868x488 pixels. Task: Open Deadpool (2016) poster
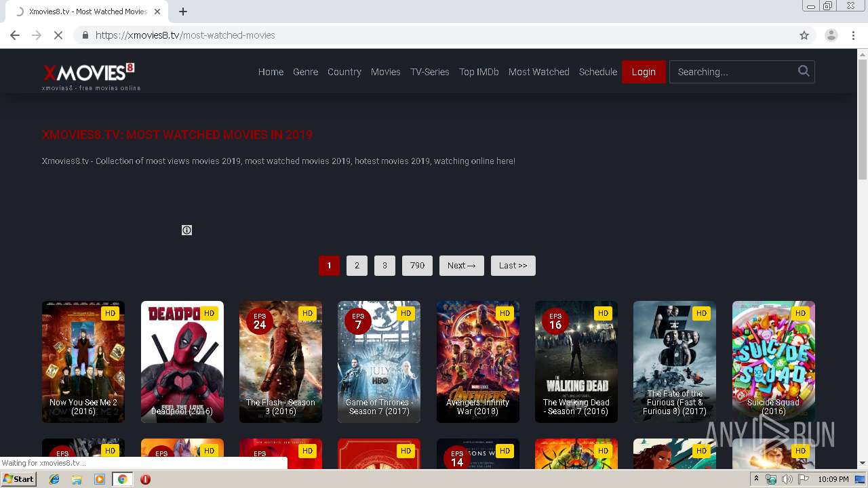point(182,362)
